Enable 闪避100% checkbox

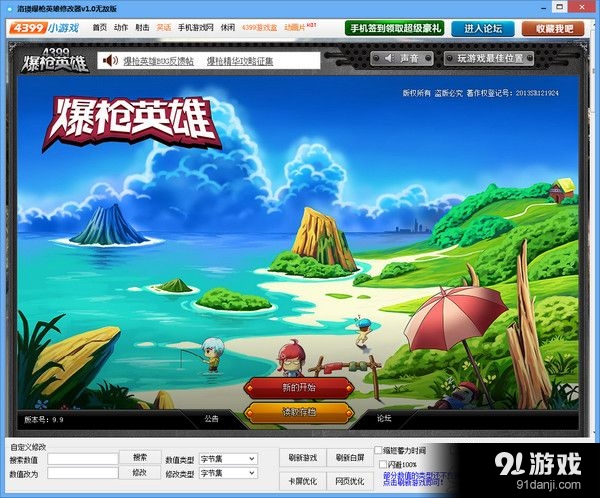[x=383, y=464]
